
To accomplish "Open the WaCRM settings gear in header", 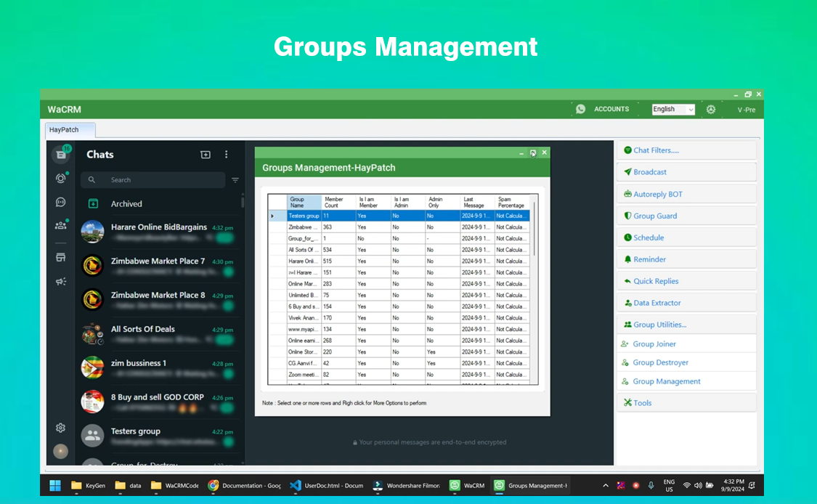I will 711,110.
